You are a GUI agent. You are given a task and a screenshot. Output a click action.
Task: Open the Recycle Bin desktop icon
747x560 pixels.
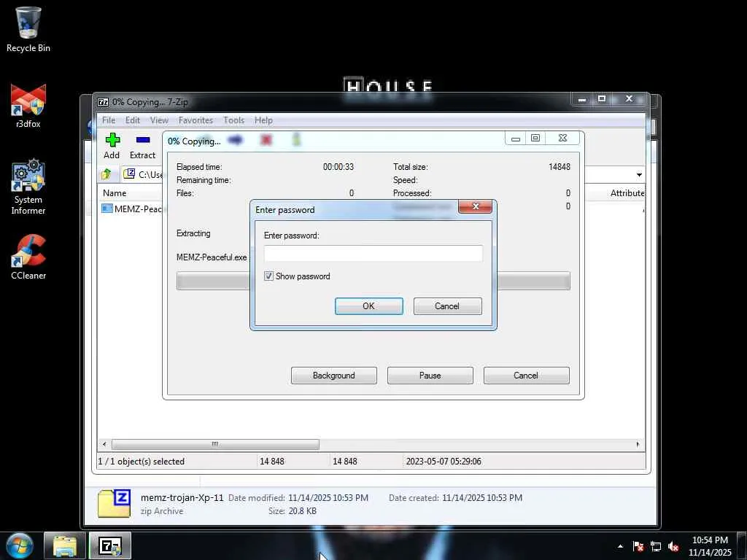tap(28, 28)
